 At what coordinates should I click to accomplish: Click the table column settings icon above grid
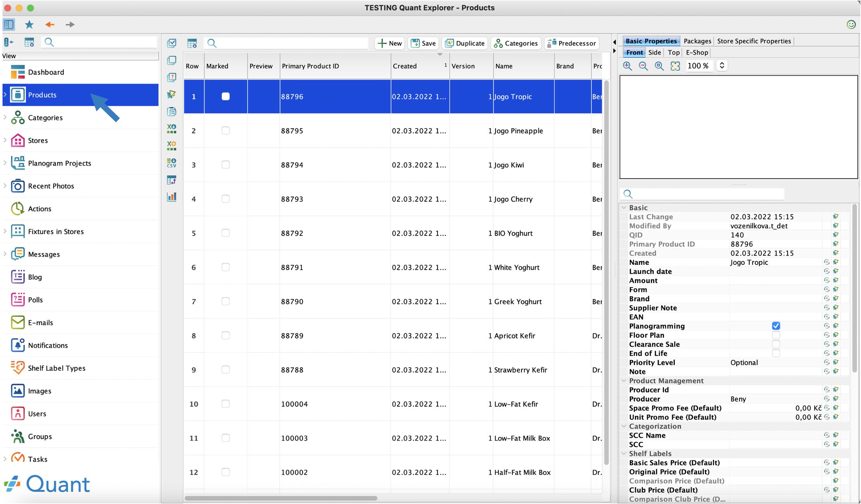pyautogui.click(x=192, y=43)
